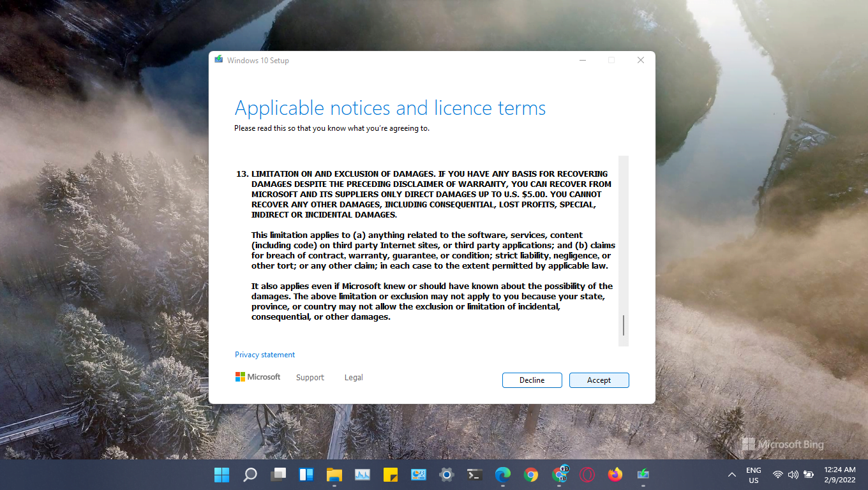The height and width of the screenshot is (490, 868).
Task: Switch to Windows Setup taskbar icon
Action: click(x=643, y=475)
